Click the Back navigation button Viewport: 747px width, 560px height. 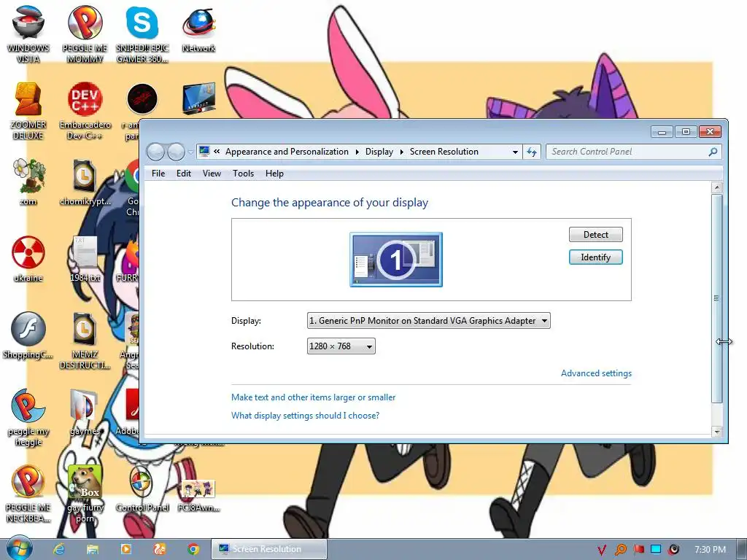click(x=156, y=152)
